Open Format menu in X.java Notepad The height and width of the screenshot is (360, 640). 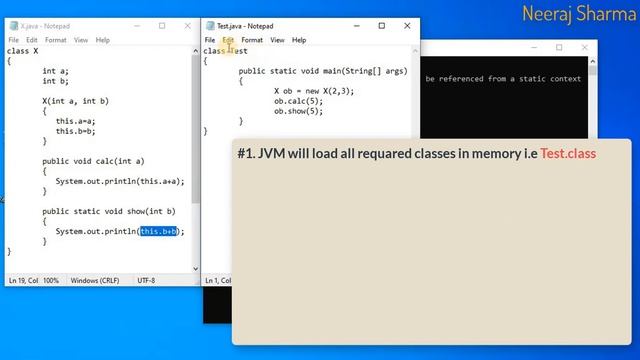(x=56, y=40)
